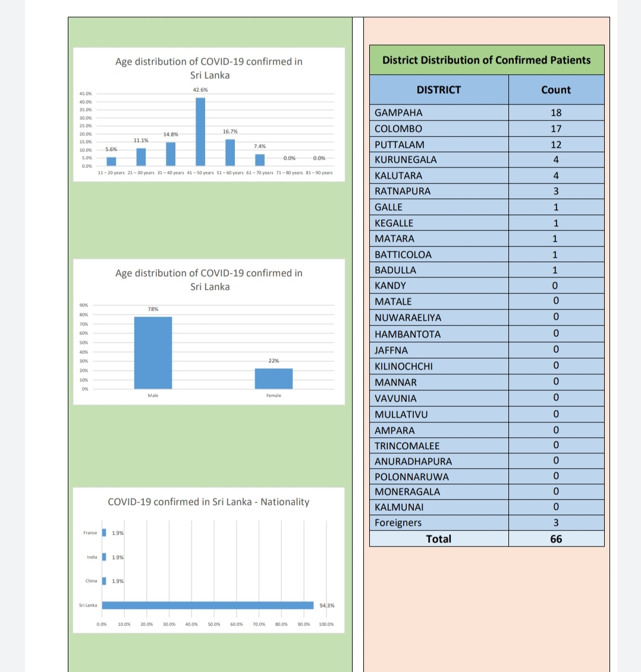641x672 pixels.
Task: Click the DISTRICT column header
Action: click(x=439, y=90)
